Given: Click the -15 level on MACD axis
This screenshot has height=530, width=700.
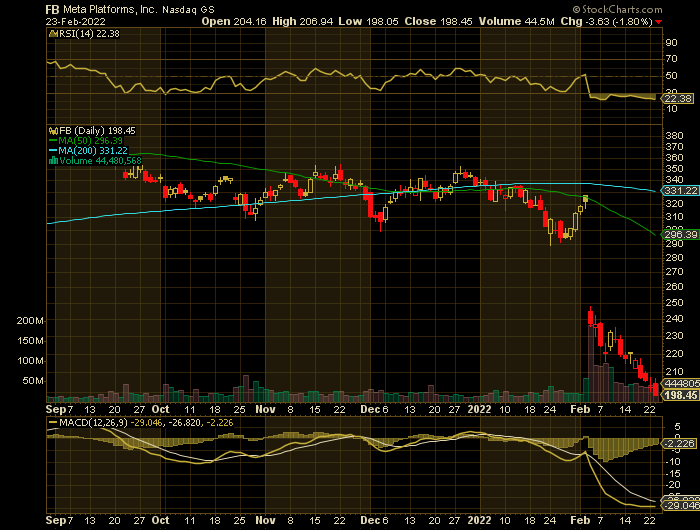Looking at the screenshot, I should (x=673, y=474).
